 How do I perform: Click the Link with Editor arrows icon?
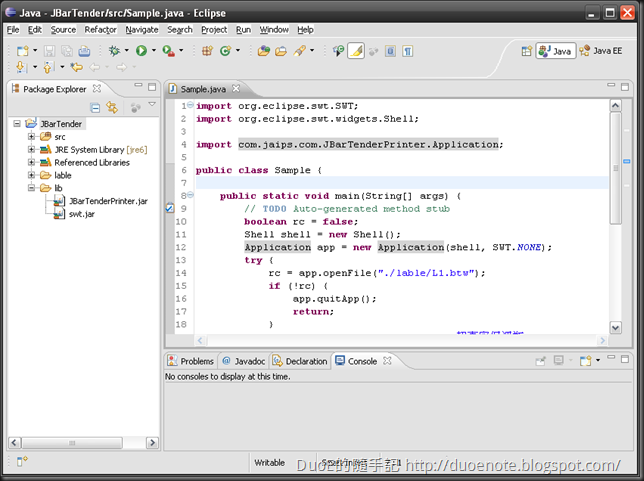point(113,107)
